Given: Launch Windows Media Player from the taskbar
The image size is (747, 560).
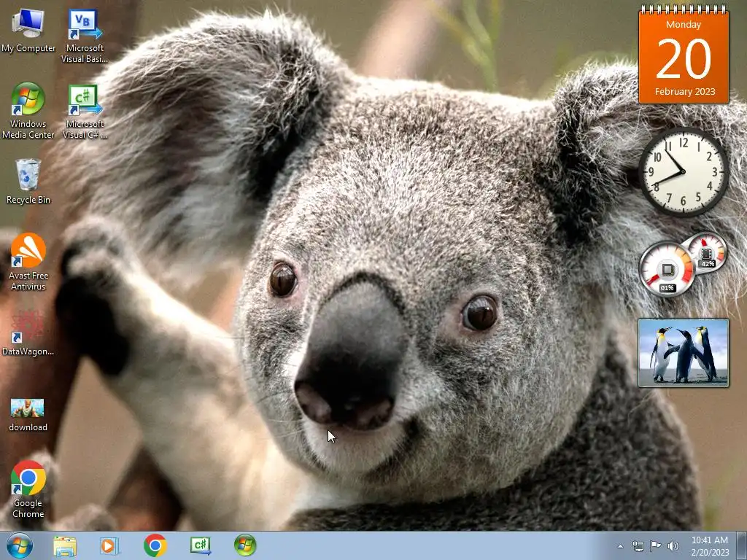Looking at the screenshot, I should [109, 546].
